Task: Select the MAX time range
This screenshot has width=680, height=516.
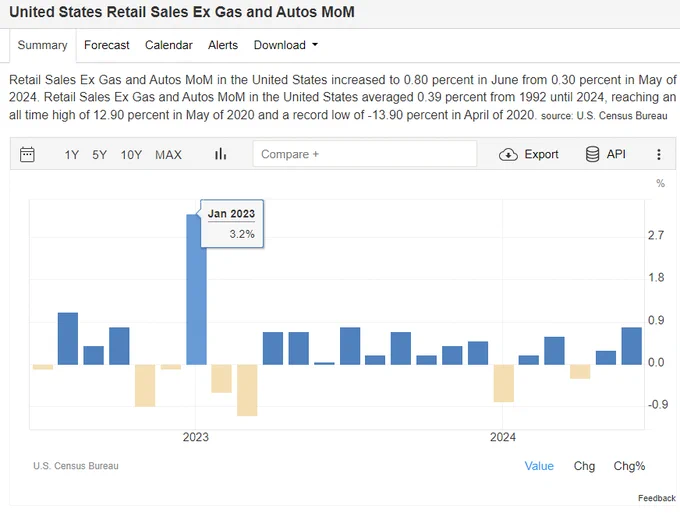Action: (168, 155)
